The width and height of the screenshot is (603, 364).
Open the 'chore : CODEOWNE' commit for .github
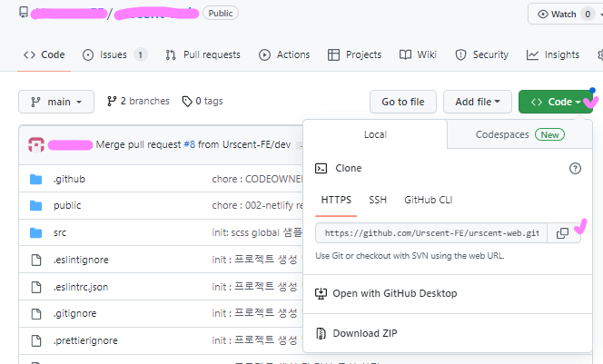click(257, 179)
